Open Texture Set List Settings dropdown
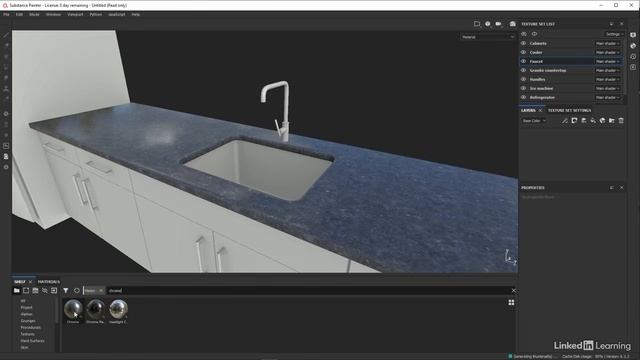Image resolution: width=640 pixels, height=360 pixels. click(614, 34)
